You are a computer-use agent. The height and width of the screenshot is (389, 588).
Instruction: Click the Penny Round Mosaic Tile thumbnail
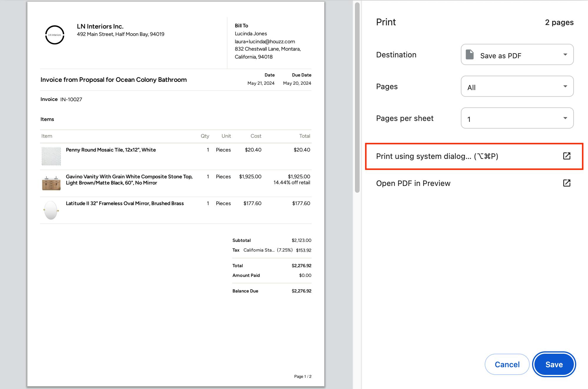[51, 156]
